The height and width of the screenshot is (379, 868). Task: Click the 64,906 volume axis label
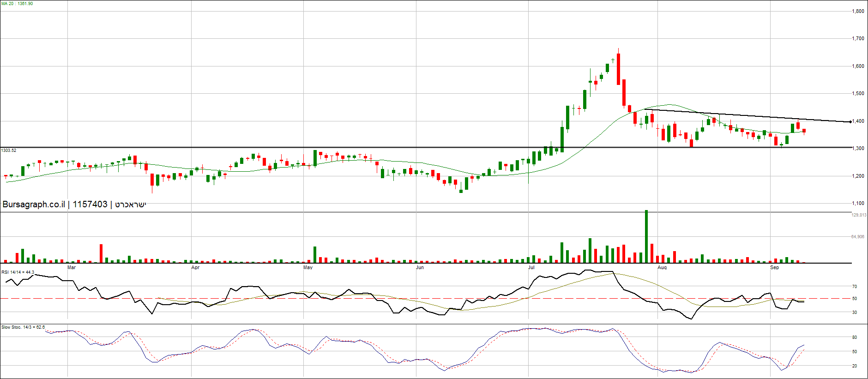pyautogui.click(x=858, y=237)
